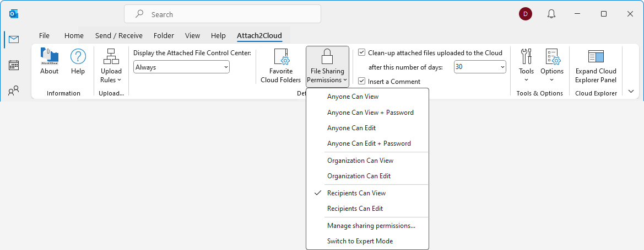
Task: Switch to the Home tab
Action: [74, 36]
